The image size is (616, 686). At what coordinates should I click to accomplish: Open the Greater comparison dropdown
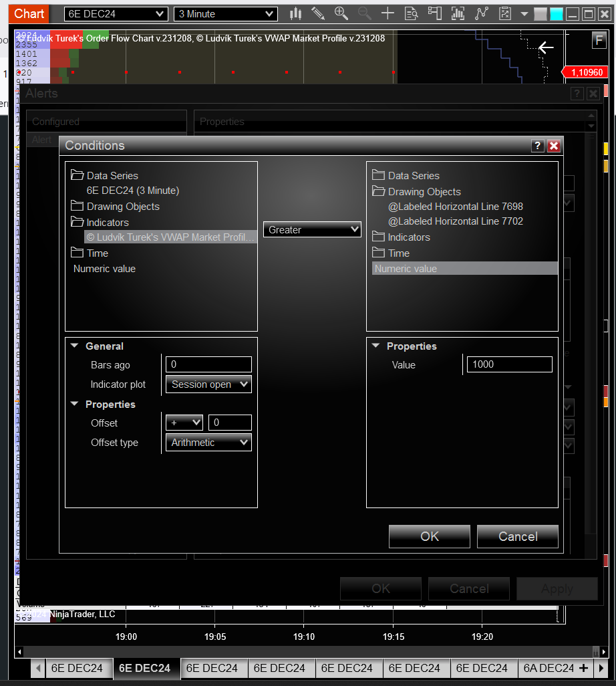[x=312, y=230]
